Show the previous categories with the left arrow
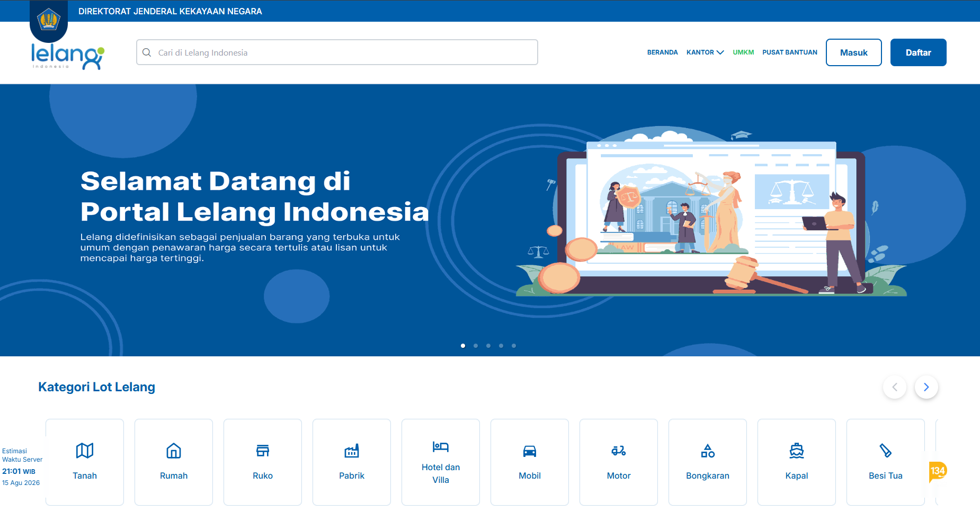Viewport: 980px width, 521px height. coord(895,387)
